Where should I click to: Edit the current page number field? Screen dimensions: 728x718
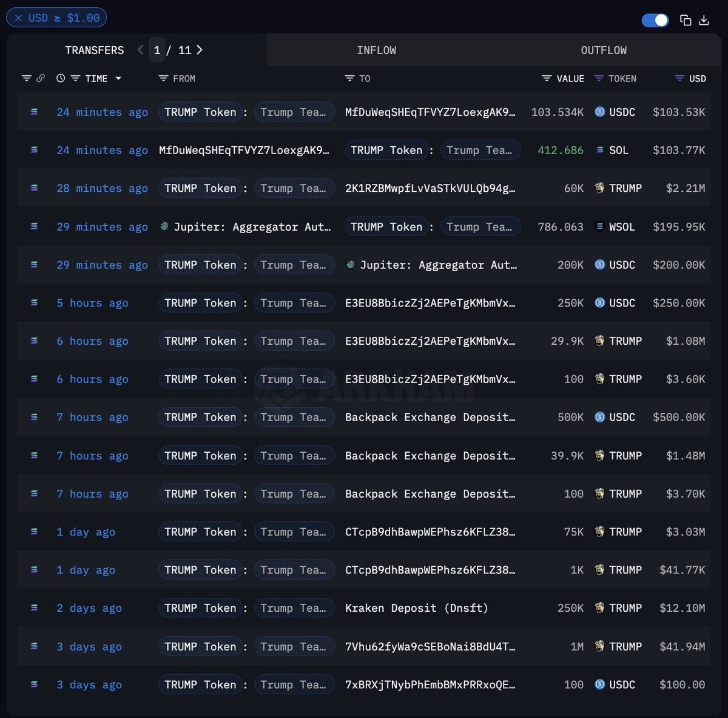[157, 50]
